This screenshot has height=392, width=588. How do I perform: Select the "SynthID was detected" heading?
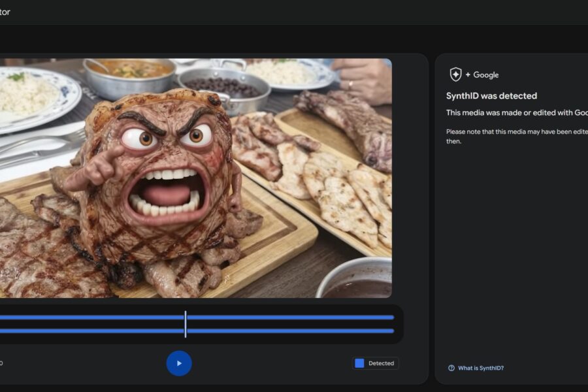coord(491,95)
